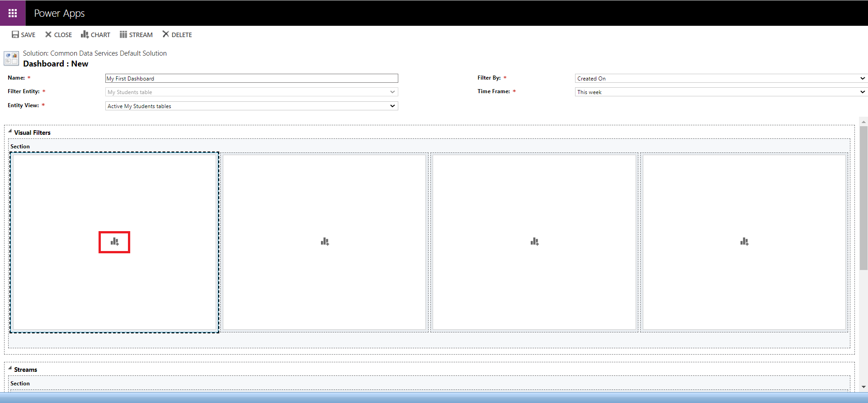Add chart in fourth visual filter tile
The width and height of the screenshot is (868, 403).
coord(744,242)
